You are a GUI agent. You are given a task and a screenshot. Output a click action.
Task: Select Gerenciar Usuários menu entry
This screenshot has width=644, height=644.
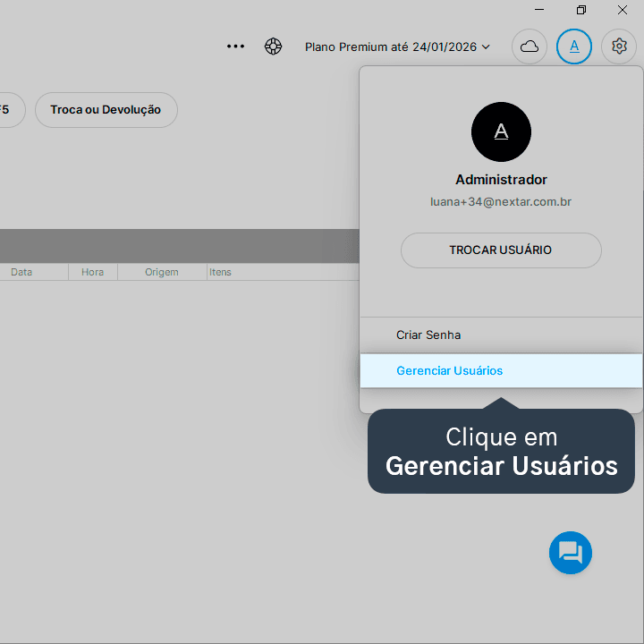tap(501, 371)
